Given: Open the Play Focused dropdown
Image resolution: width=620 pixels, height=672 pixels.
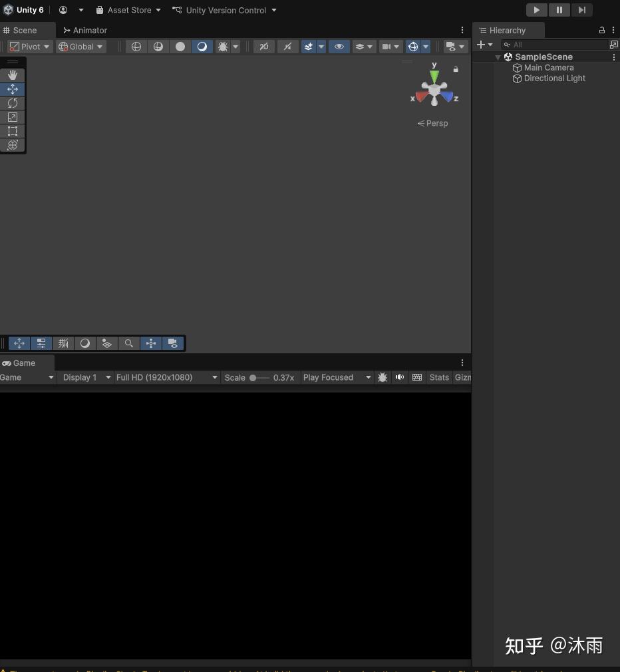Looking at the screenshot, I should (337, 377).
